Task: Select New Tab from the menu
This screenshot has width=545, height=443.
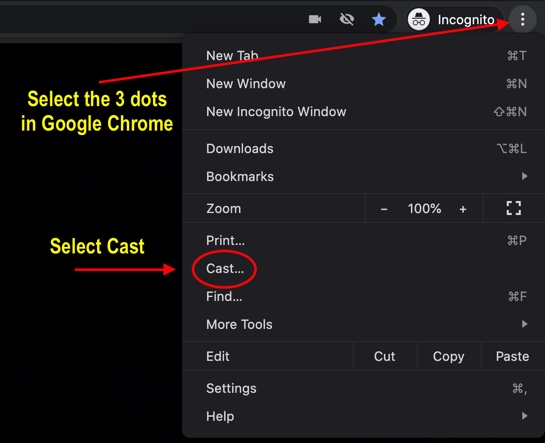Action: click(363, 56)
